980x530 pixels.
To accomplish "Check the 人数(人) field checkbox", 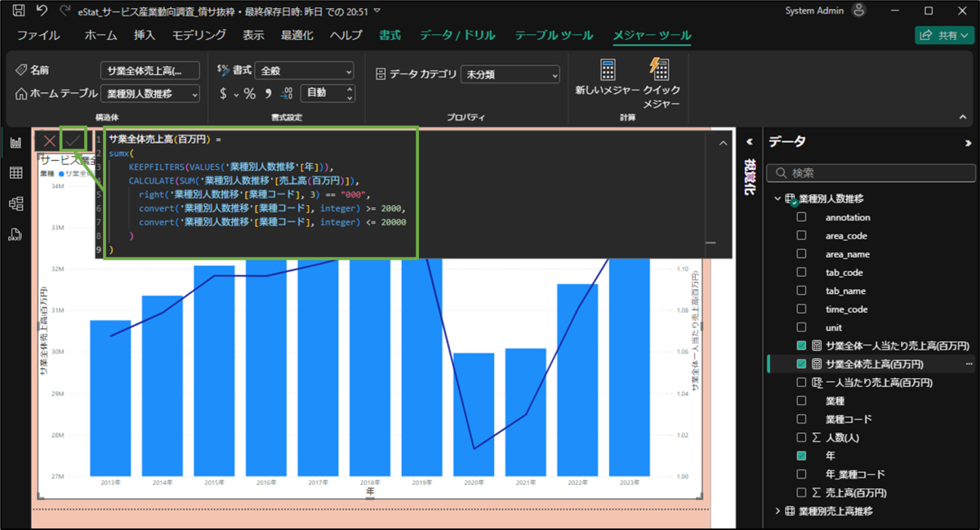I will pos(801,438).
